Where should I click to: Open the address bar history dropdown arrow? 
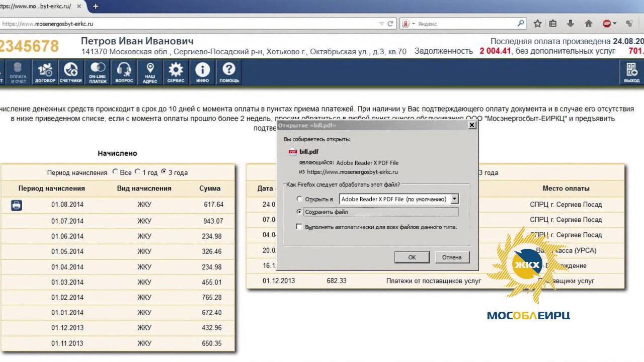coord(381,24)
